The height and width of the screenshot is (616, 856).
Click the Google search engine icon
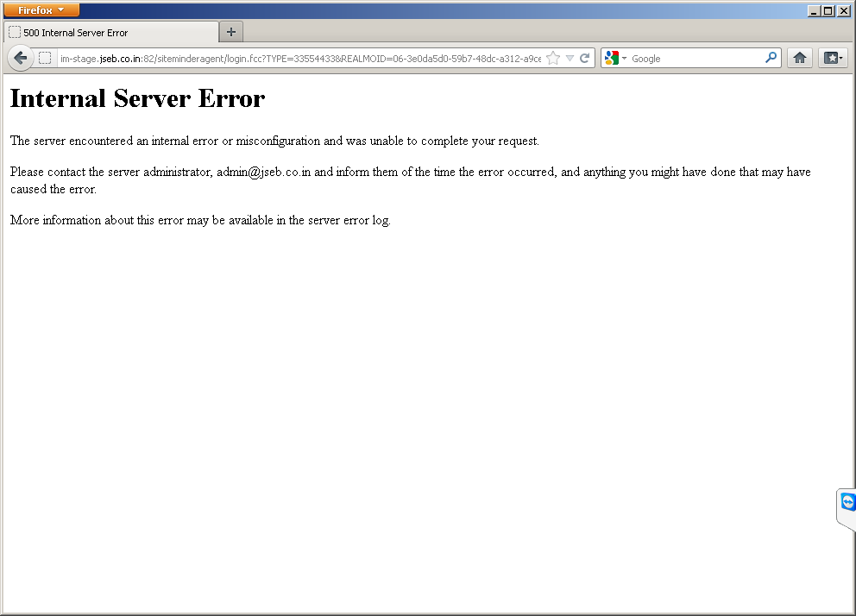(612, 58)
